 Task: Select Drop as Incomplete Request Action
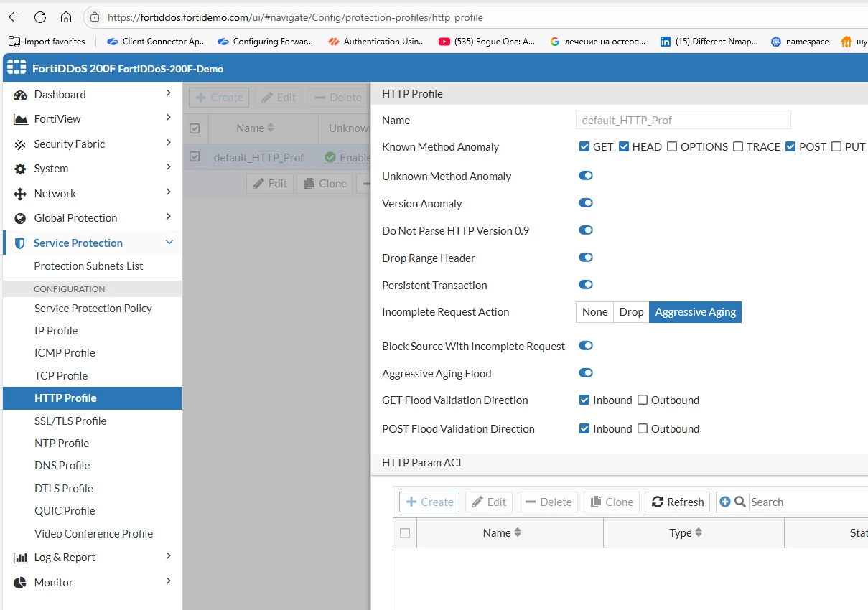pos(631,312)
